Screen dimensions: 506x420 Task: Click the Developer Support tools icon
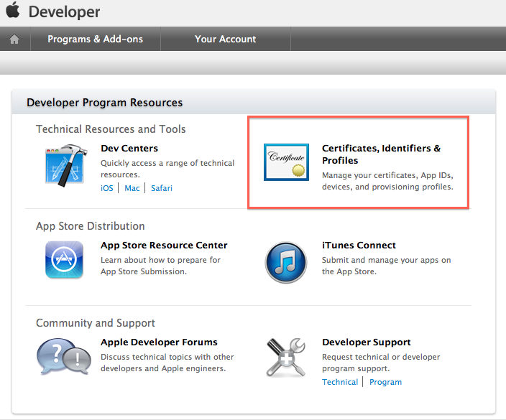[x=286, y=358]
